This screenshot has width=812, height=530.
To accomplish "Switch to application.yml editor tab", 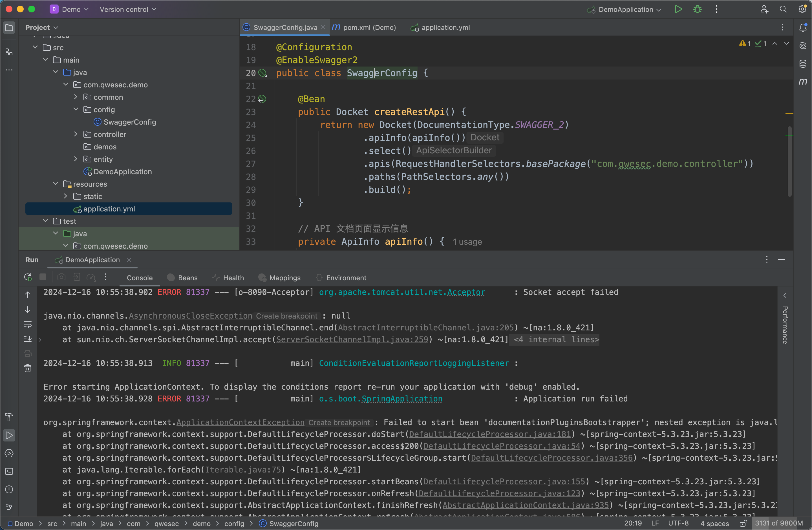I will (441, 27).
